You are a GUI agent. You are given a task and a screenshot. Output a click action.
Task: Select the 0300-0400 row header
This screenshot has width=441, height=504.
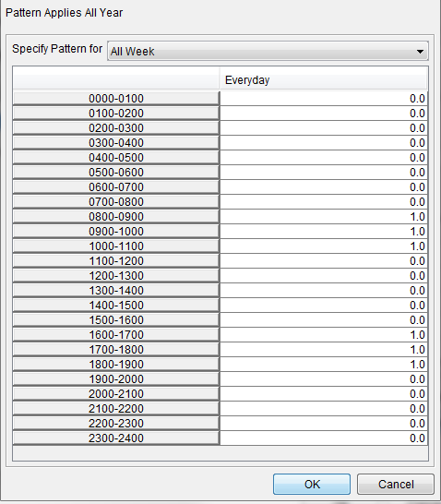116,143
